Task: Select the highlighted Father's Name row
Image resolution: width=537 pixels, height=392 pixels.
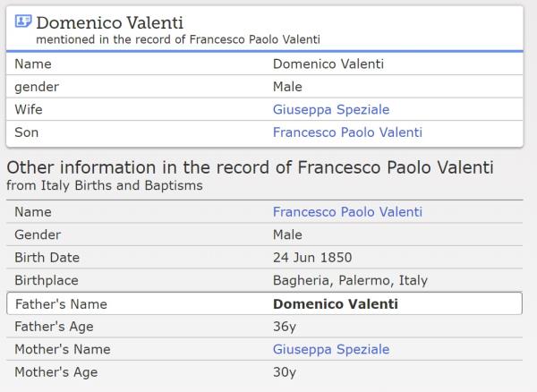Action: pos(263,303)
